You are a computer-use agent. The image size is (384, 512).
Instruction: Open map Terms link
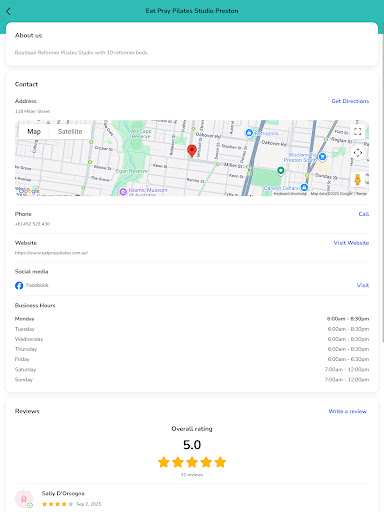(362, 193)
